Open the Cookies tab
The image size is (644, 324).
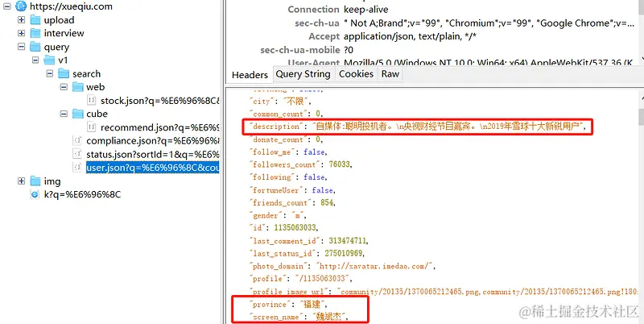tap(356, 74)
